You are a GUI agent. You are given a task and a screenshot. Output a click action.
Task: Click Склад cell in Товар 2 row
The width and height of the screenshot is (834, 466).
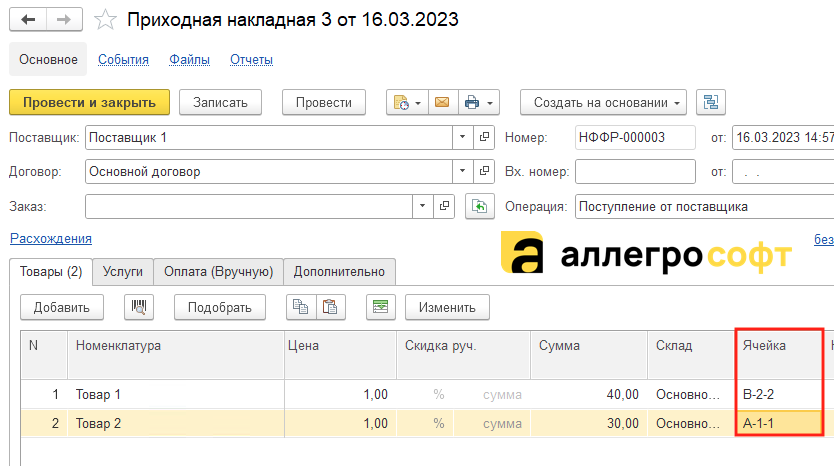coord(691,423)
